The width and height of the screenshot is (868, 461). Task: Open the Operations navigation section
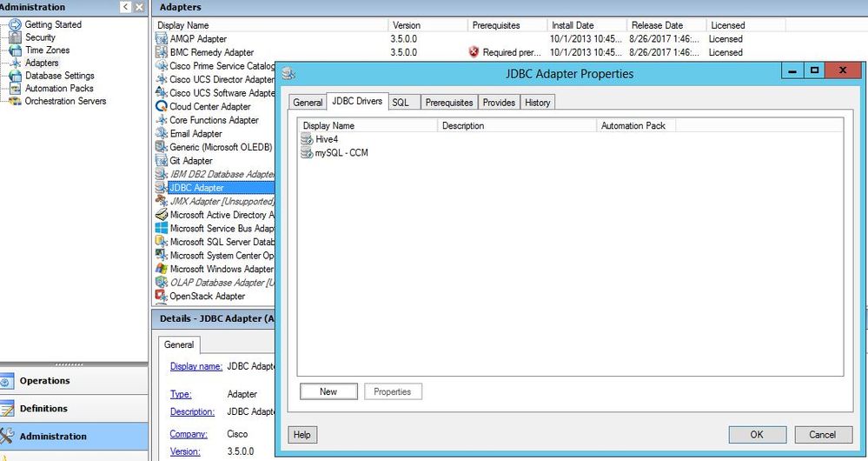(74, 381)
